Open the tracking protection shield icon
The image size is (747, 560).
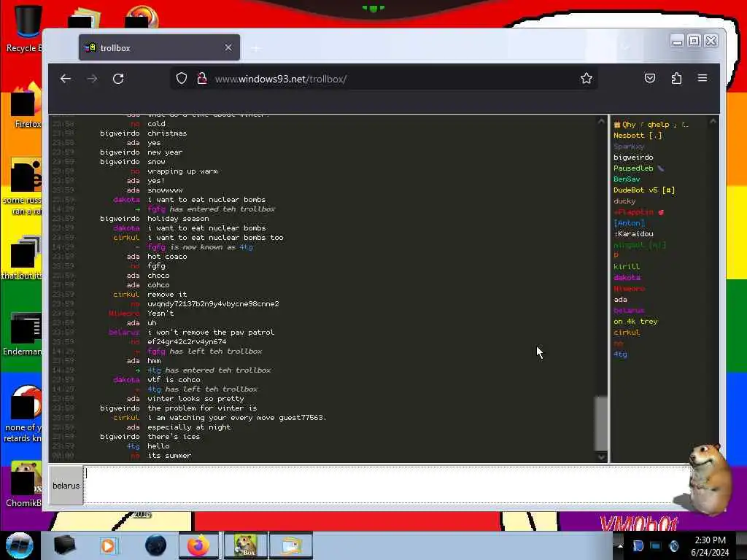tap(182, 79)
